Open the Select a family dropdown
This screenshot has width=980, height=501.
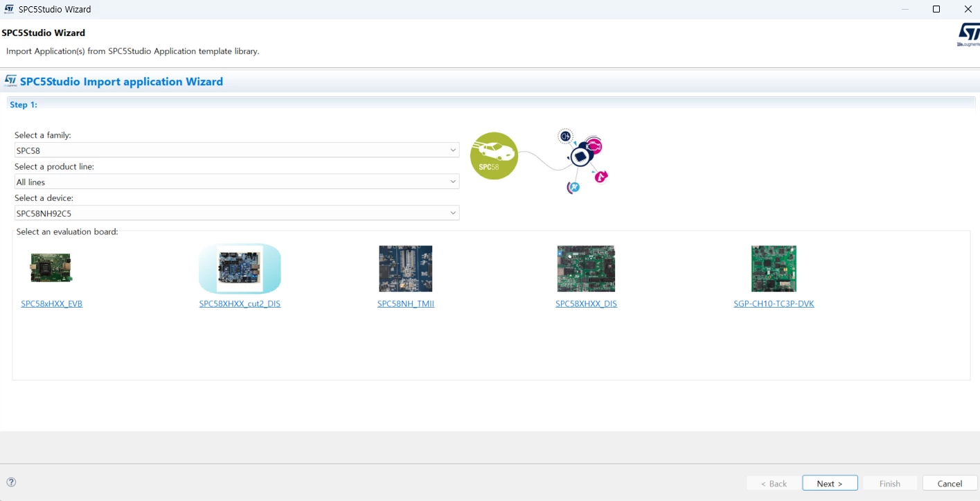(x=237, y=150)
